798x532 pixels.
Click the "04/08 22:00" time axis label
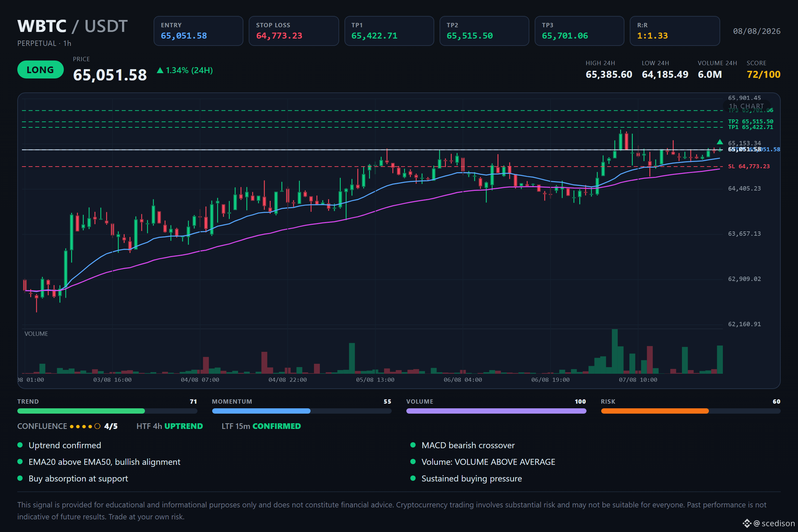coord(287,380)
